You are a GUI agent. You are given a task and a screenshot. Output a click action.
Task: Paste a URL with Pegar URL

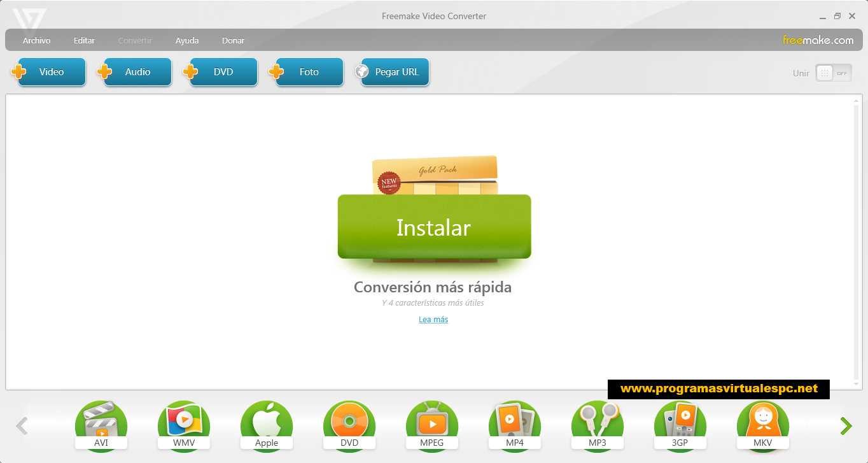pyautogui.click(x=392, y=72)
